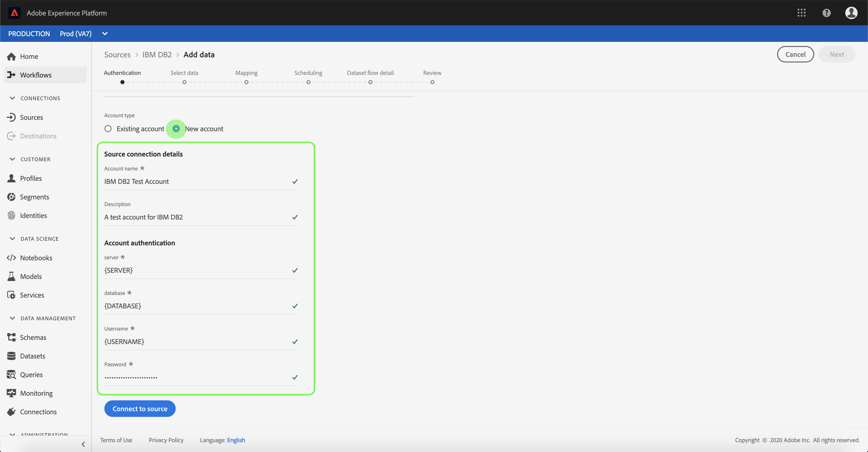Open Segments from the sidebar icon
Screen dimensions: 868x452
(x=11, y=197)
